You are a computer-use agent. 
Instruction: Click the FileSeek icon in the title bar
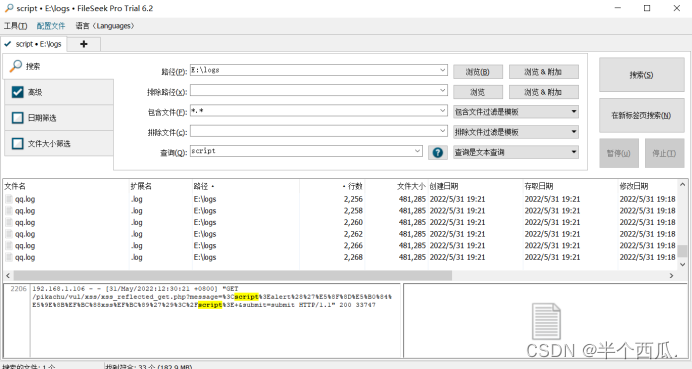pyautogui.click(x=8, y=8)
